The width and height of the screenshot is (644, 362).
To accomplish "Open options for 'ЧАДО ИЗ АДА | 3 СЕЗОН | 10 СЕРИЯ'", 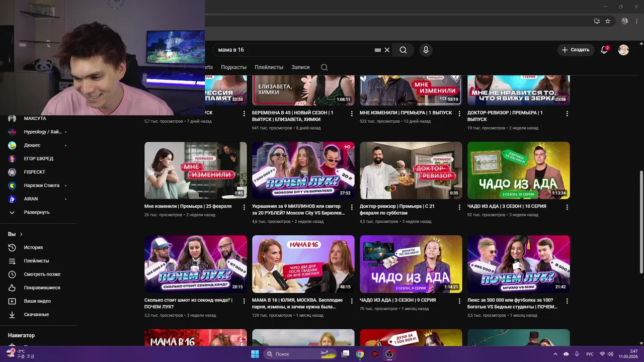I will tap(567, 207).
